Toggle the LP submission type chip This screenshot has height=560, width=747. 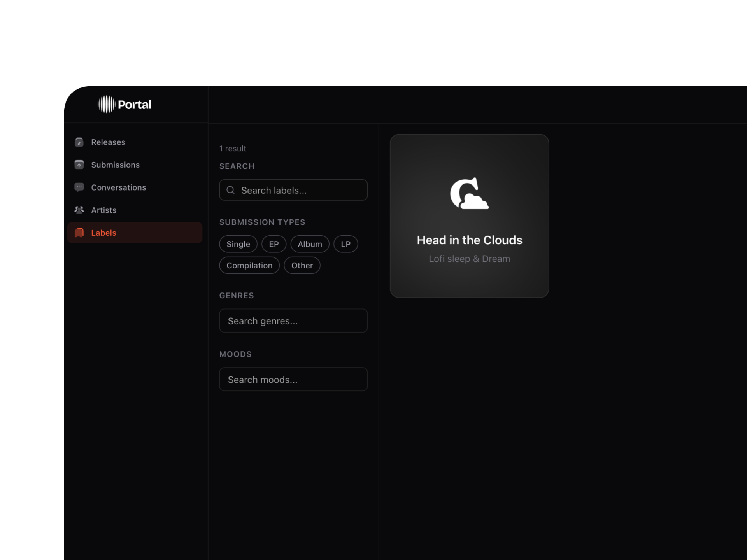(x=345, y=244)
